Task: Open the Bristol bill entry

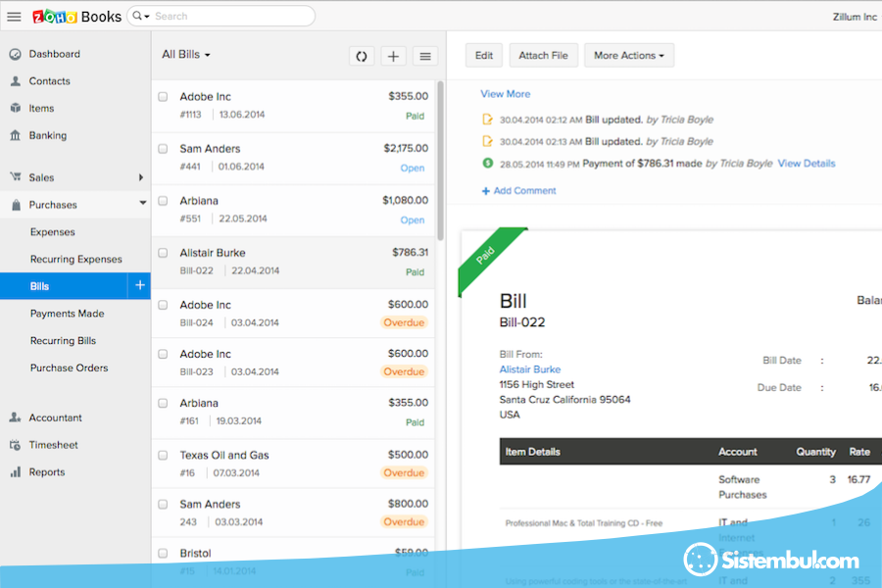Action: pyautogui.click(x=293, y=563)
